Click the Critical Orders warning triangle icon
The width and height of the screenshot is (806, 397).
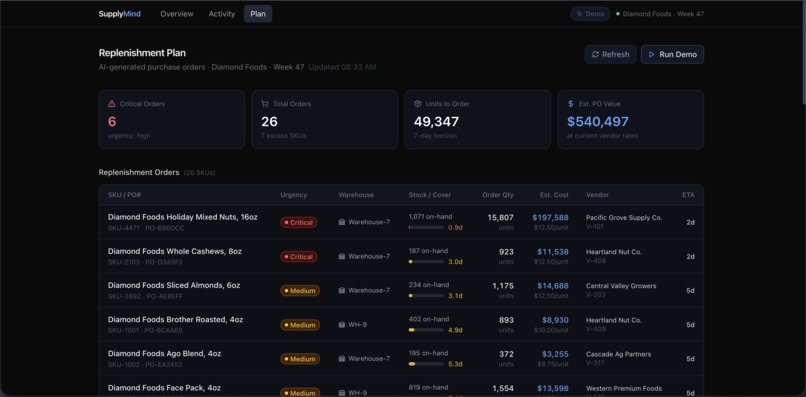[x=112, y=104]
